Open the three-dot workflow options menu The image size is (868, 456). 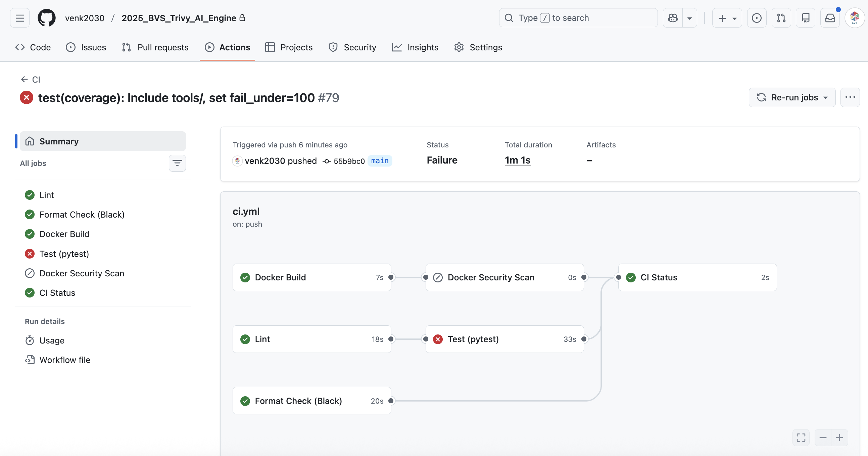pos(850,97)
